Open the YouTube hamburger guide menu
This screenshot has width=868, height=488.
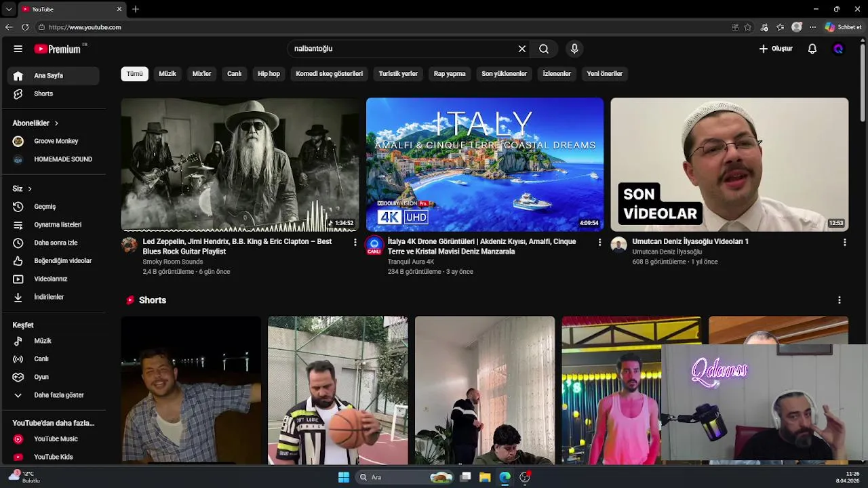tap(18, 49)
